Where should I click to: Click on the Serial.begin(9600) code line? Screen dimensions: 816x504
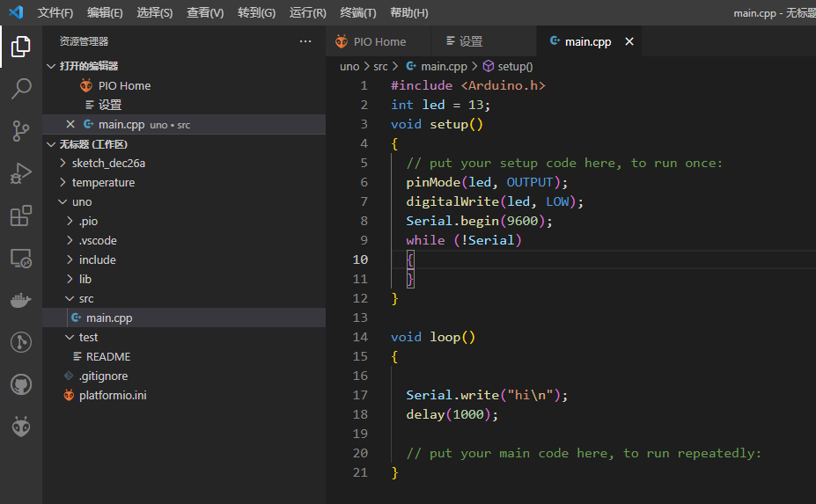pyautogui.click(x=479, y=221)
